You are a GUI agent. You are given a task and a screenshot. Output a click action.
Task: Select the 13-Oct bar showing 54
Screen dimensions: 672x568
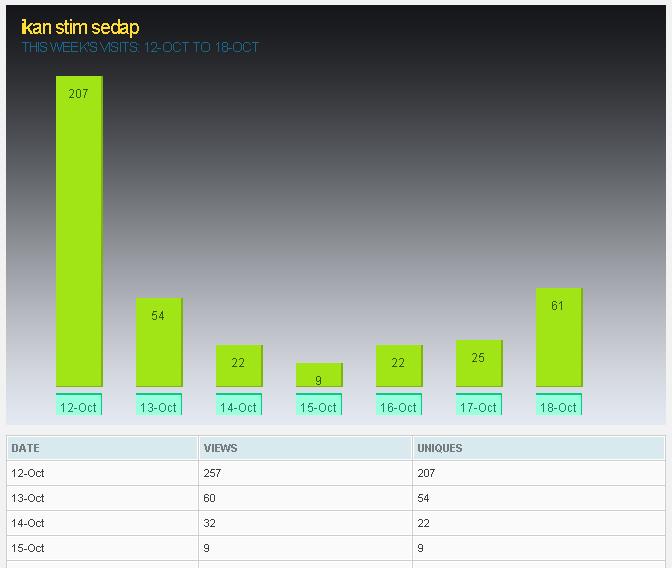159,343
